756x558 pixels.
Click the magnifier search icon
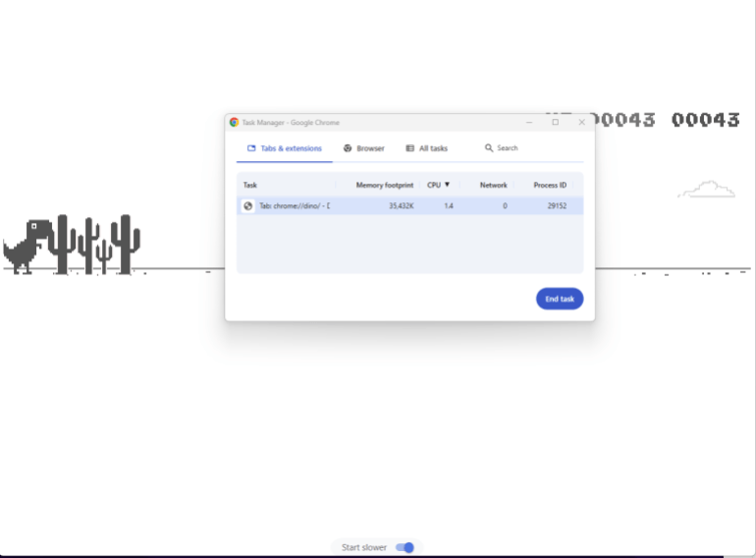[489, 148]
